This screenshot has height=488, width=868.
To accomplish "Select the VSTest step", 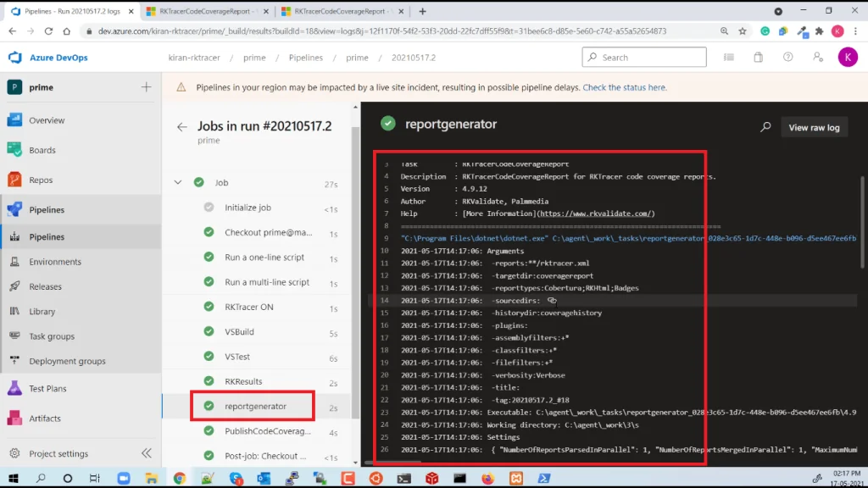I will point(258,357).
